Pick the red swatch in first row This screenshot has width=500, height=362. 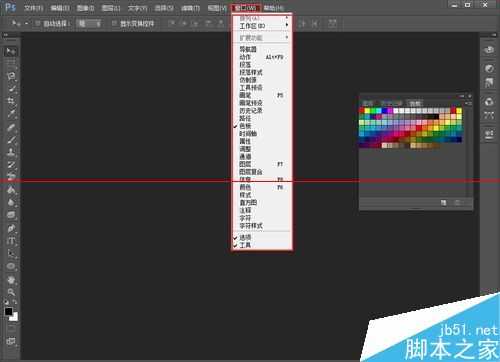(362, 111)
